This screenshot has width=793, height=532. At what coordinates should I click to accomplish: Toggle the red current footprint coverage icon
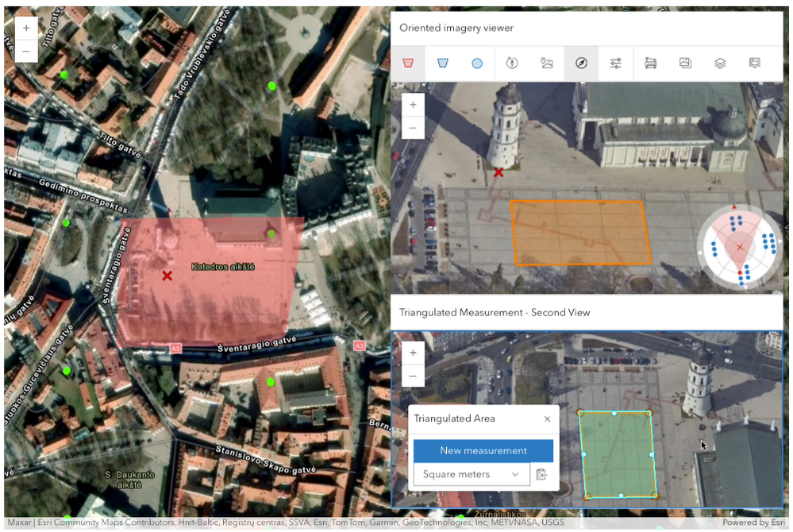408,64
